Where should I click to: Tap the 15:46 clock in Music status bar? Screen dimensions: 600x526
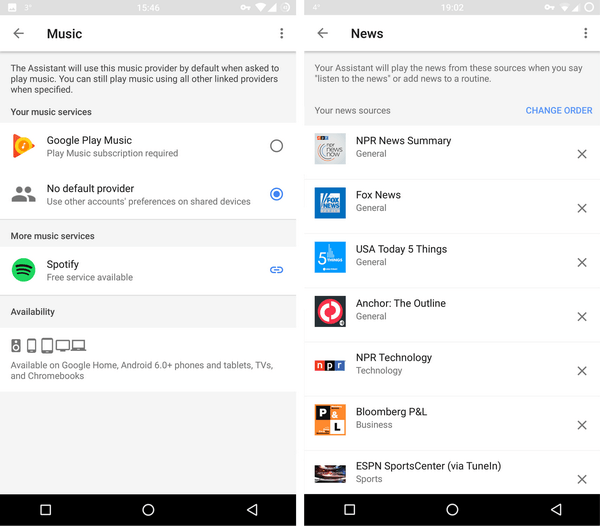148,8
